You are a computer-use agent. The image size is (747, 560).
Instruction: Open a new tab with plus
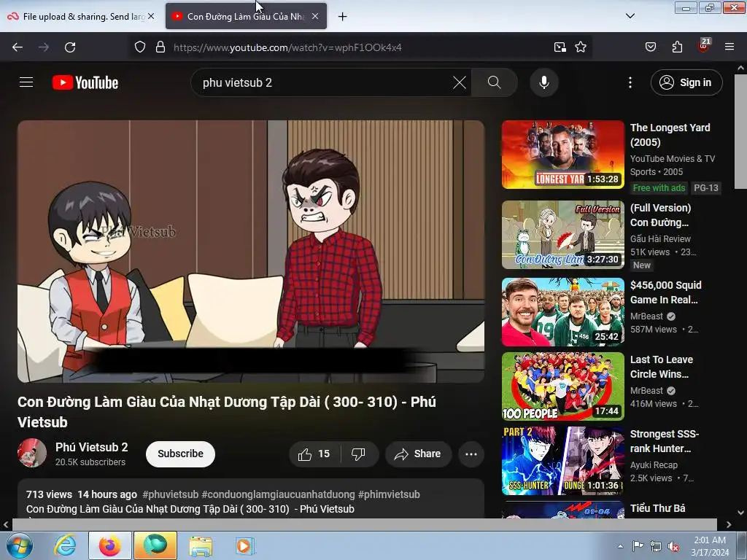pos(342,17)
